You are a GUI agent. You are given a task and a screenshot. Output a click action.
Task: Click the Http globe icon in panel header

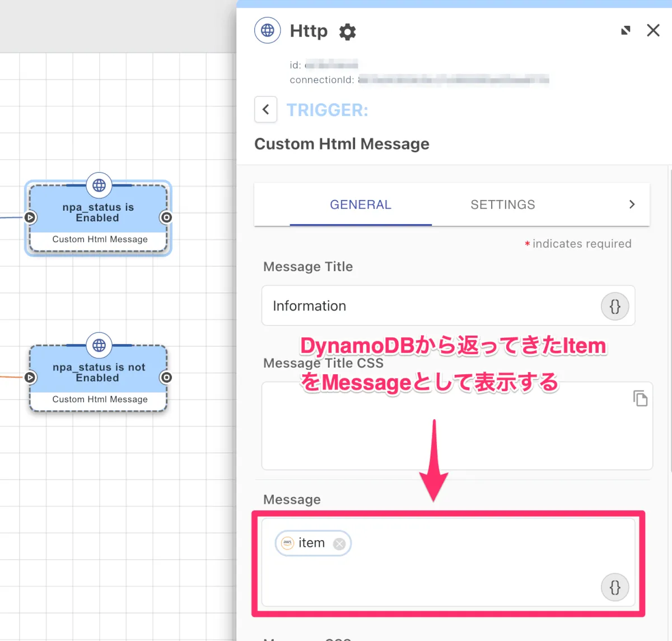pyautogui.click(x=267, y=30)
